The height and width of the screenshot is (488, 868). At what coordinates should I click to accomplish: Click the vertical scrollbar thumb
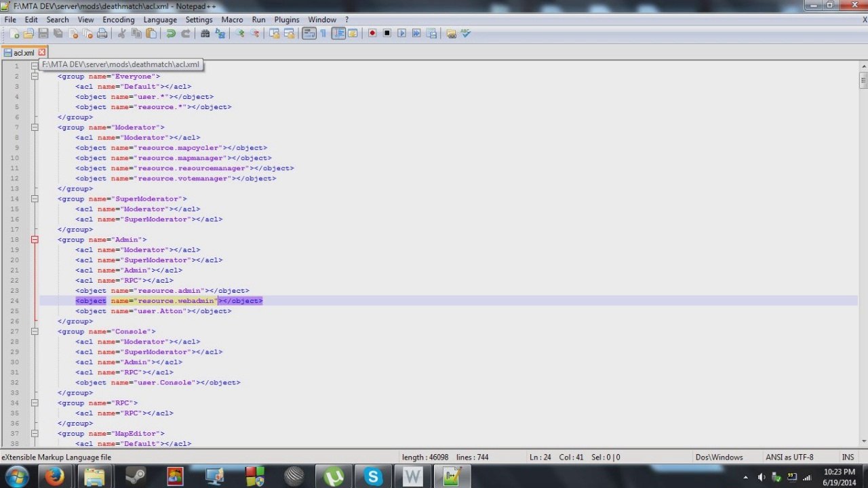coord(863,81)
